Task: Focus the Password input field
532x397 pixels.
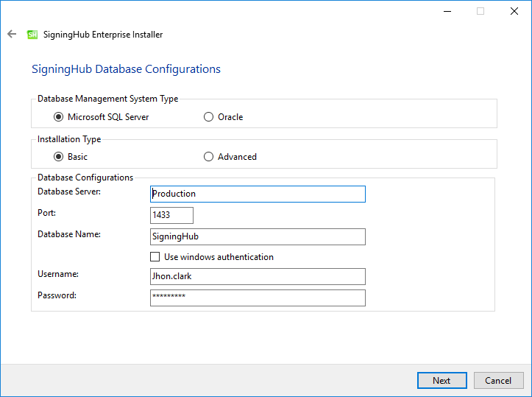Action: (258, 298)
